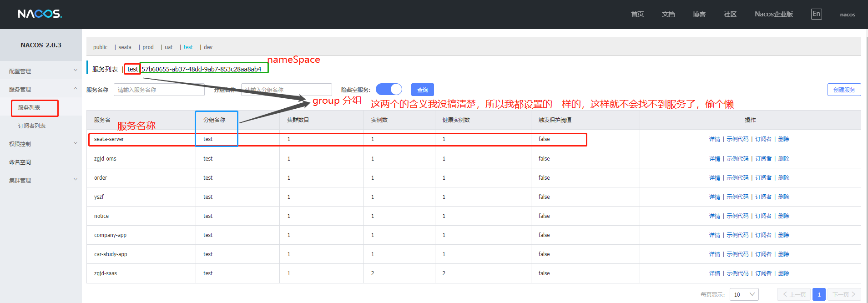868x303 pixels.
Task: Open 详情 for seata-server
Action: pyautogui.click(x=714, y=139)
